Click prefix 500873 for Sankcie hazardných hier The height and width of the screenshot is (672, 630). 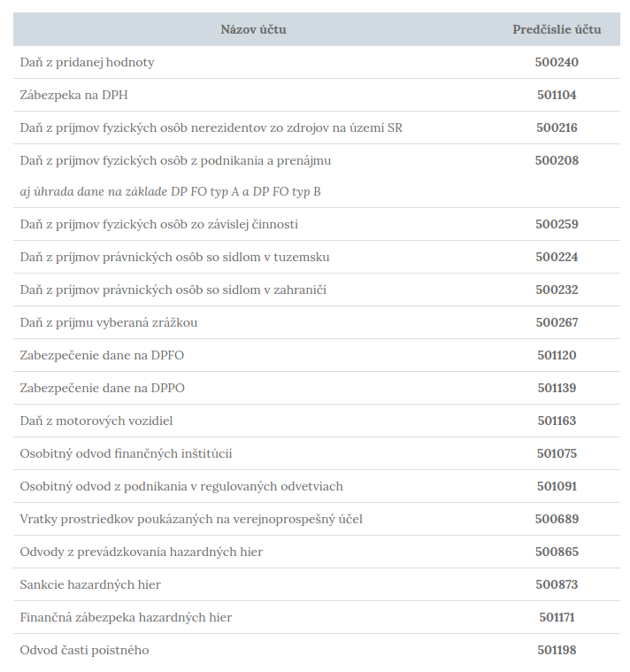557,584
